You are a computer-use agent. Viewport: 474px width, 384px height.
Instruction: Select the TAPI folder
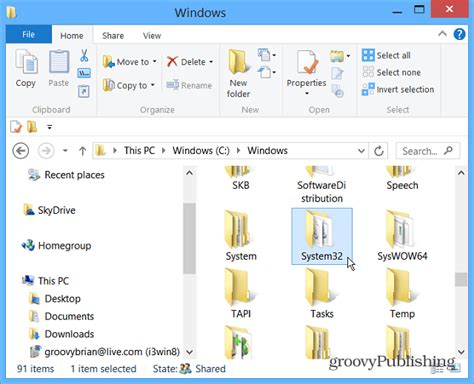pos(241,294)
